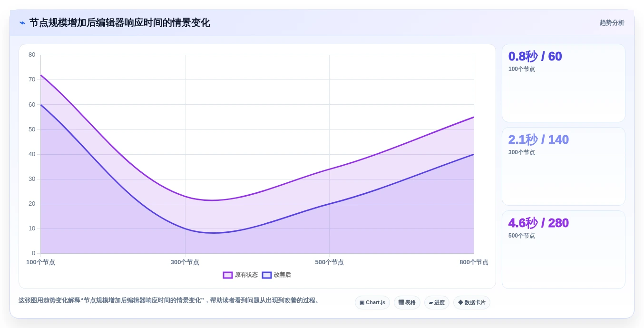Click the 500个节点 caption in third card
Image resolution: width=644 pixels, height=328 pixels.
(x=522, y=236)
